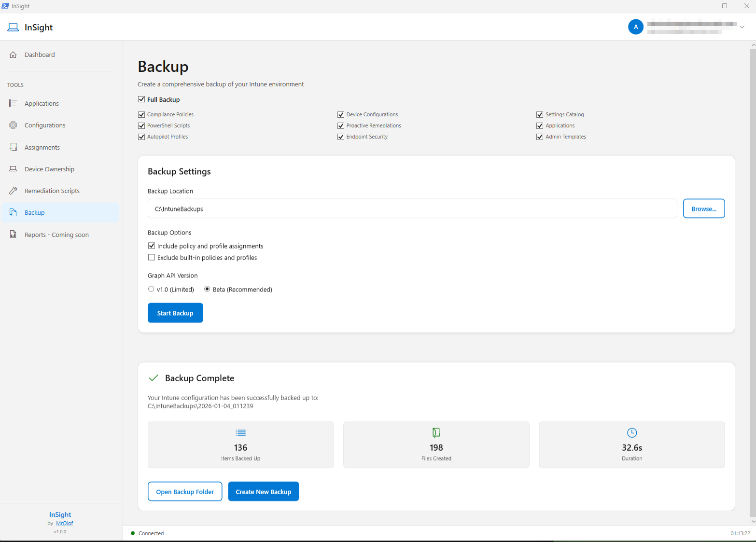
Task: Open the Assignments page
Action: coord(60,147)
